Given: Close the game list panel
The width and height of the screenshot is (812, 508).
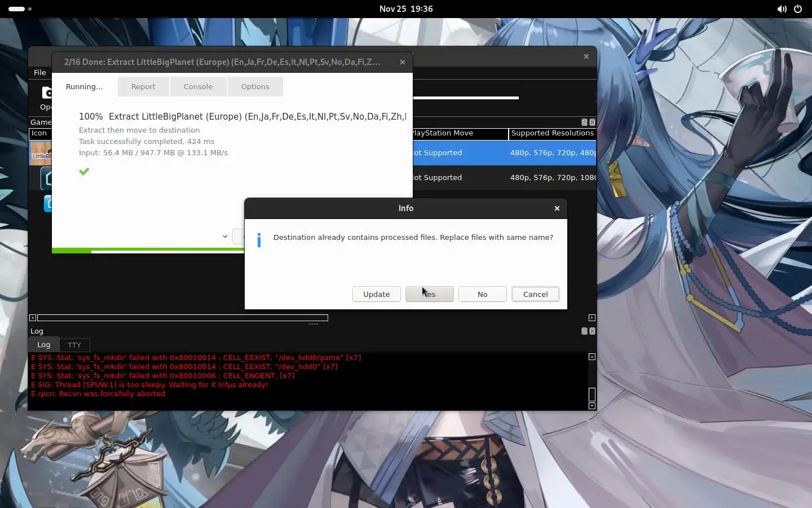Looking at the screenshot, I should [x=592, y=122].
